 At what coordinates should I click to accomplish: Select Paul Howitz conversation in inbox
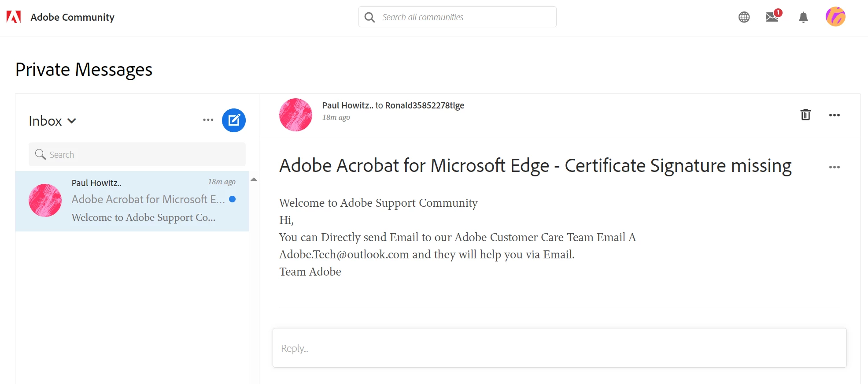click(132, 201)
